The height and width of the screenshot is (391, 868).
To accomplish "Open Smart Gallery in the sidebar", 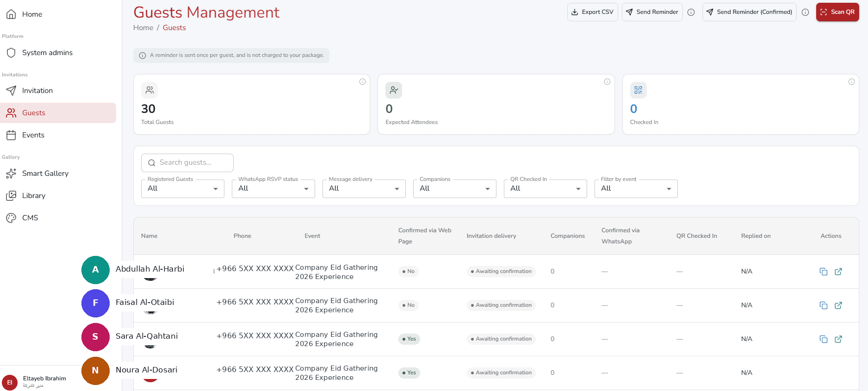I will pos(58,174).
